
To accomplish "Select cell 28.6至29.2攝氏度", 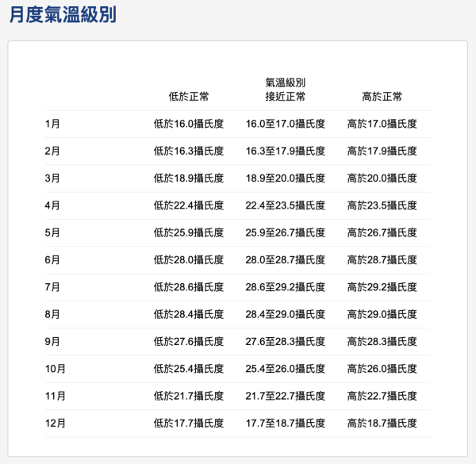I will coord(286,287).
